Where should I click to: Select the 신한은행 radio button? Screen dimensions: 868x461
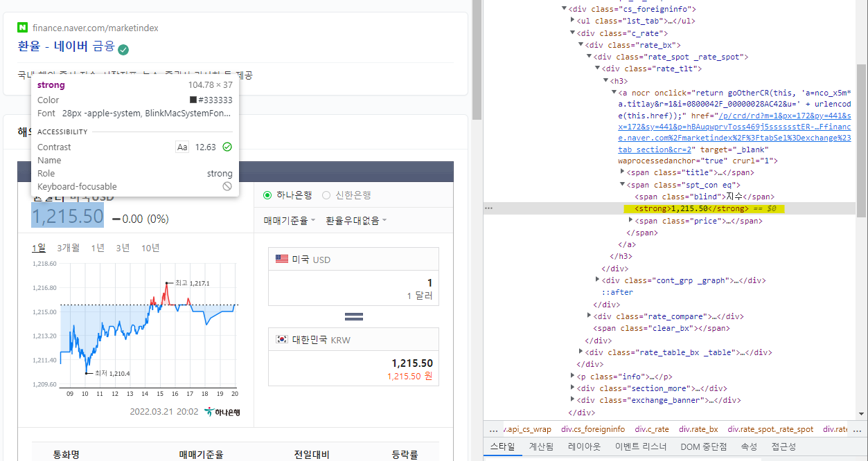[326, 195]
